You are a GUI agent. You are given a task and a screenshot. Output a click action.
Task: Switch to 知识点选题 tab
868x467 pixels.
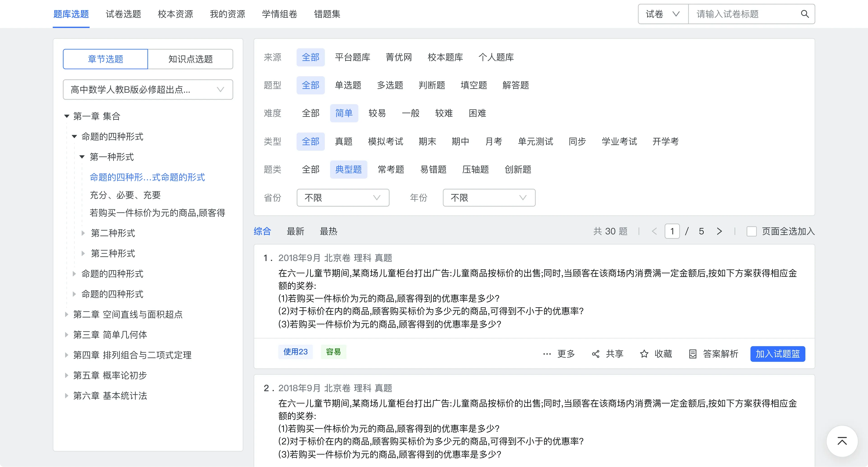[190, 59]
